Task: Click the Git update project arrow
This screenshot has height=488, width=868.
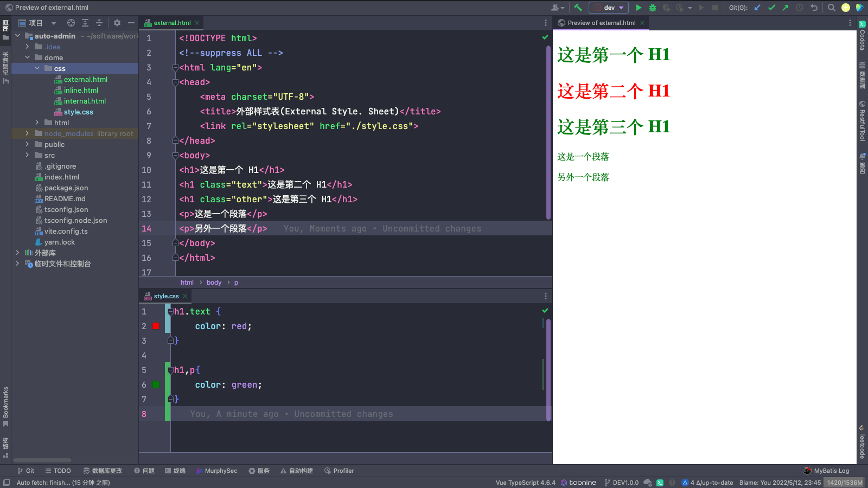Action: 757,8
